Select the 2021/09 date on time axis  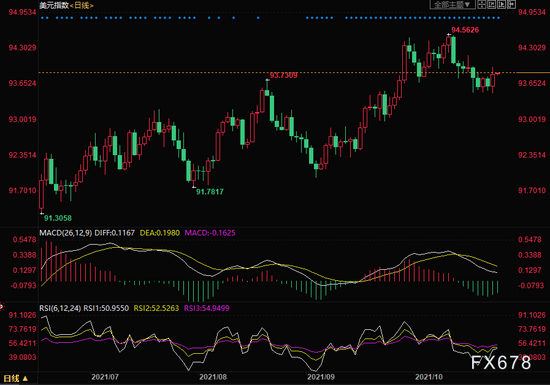(321, 377)
